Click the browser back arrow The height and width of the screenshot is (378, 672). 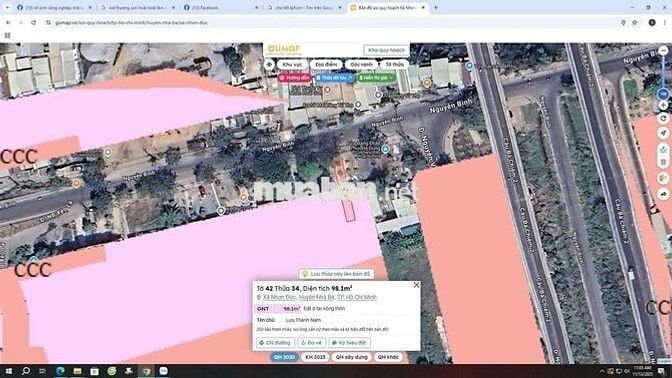tap(8, 22)
